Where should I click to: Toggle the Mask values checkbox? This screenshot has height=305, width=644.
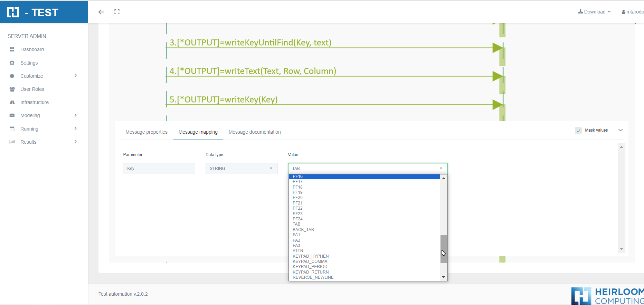(578, 131)
